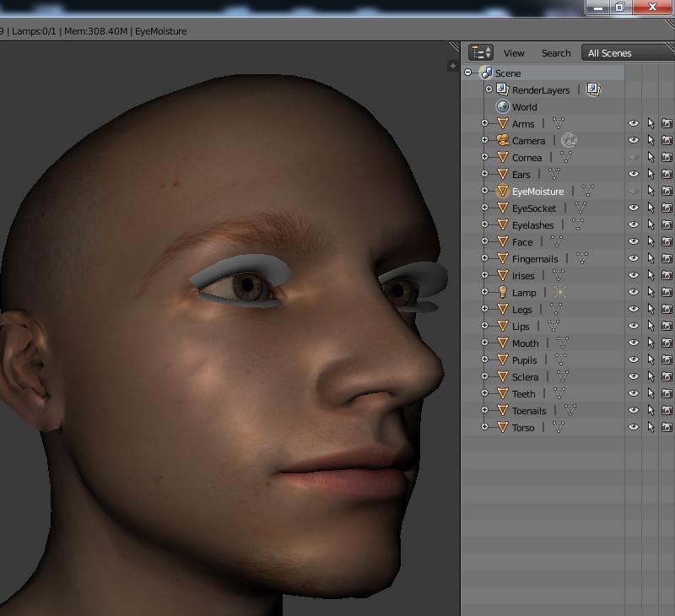The height and width of the screenshot is (616, 675).
Task: Click the Lamp lightbulb icon
Action: [x=503, y=292]
